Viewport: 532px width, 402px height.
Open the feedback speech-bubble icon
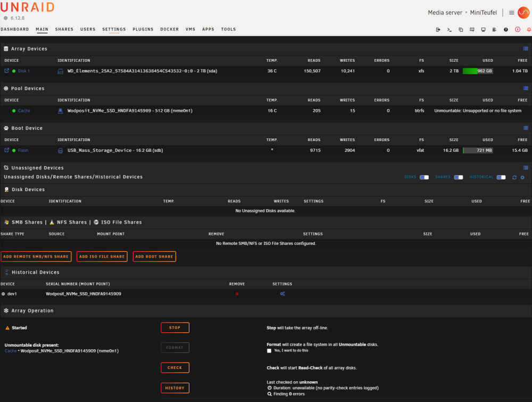pyautogui.click(x=472, y=29)
